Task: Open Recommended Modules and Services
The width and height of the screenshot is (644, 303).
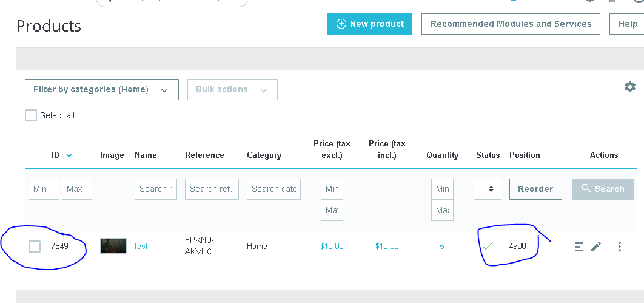Action: [511, 24]
